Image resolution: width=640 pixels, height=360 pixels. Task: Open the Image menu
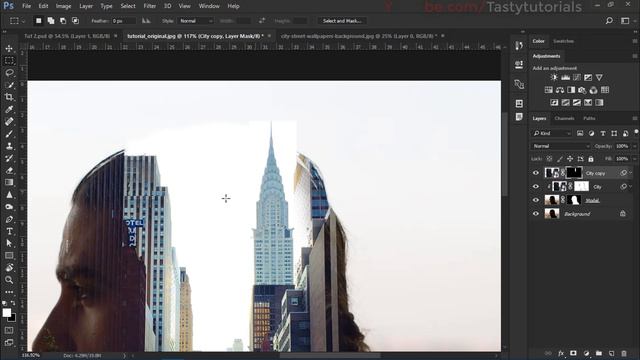(63, 6)
